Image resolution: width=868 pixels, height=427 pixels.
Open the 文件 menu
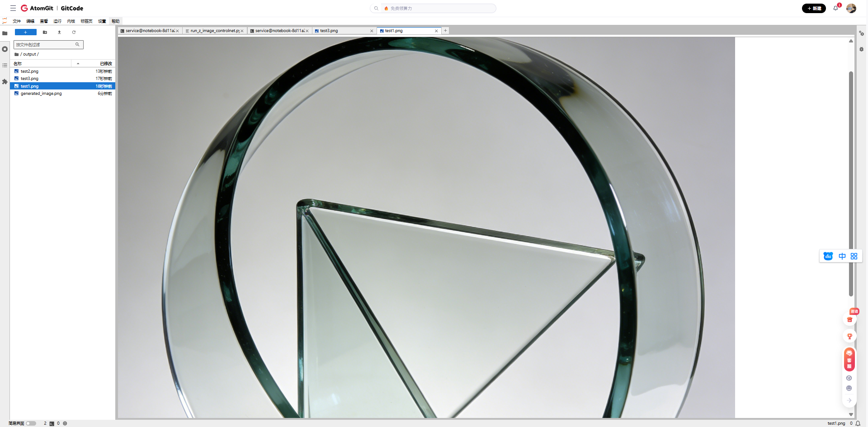[17, 21]
